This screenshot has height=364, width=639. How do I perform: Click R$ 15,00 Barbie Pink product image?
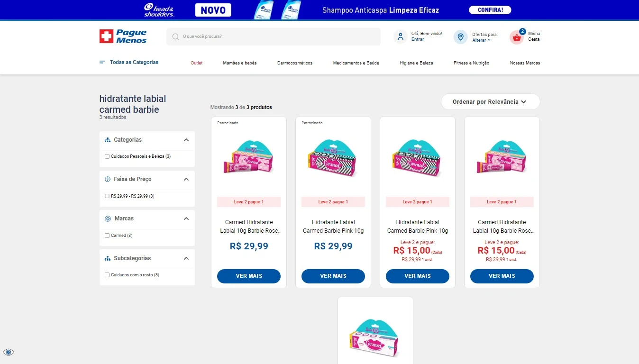coord(418,158)
